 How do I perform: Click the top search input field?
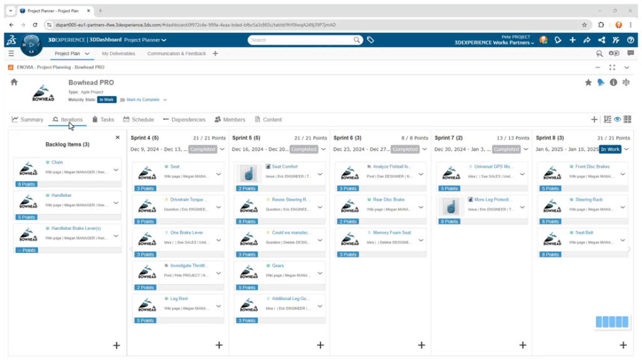click(300, 40)
